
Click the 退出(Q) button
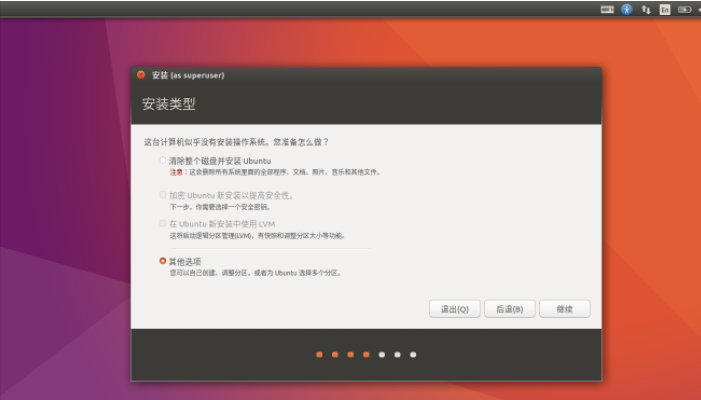pyautogui.click(x=455, y=309)
